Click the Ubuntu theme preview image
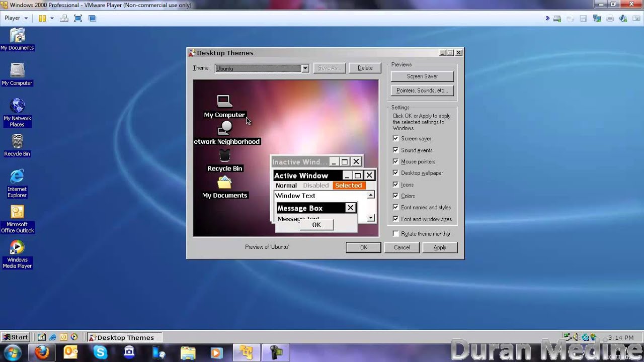The height and width of the screenshot is (362, 644). (x=286, y=158)
